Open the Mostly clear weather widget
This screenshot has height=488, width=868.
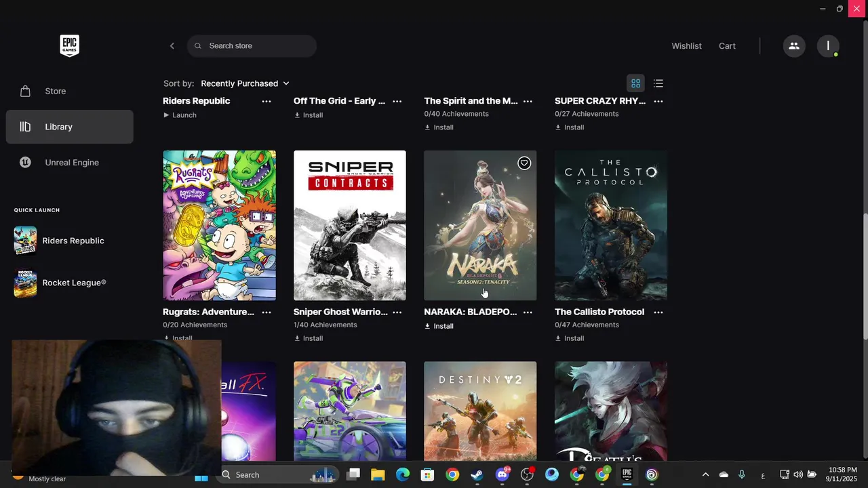41,477
